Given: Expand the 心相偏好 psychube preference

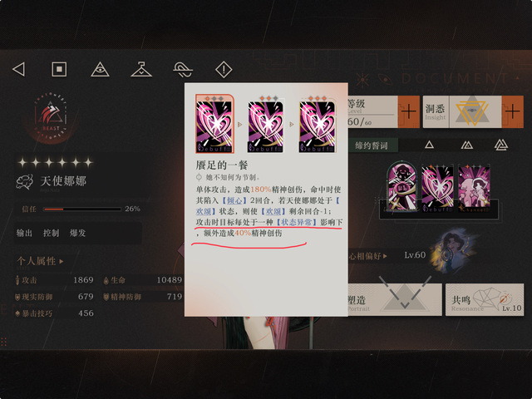Looking at the screenshot, I should point(368,256).
